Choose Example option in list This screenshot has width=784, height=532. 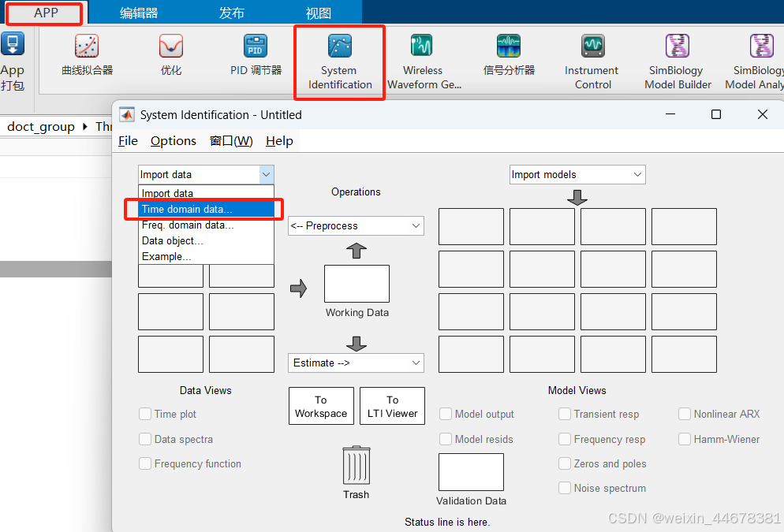coord(207,257)
